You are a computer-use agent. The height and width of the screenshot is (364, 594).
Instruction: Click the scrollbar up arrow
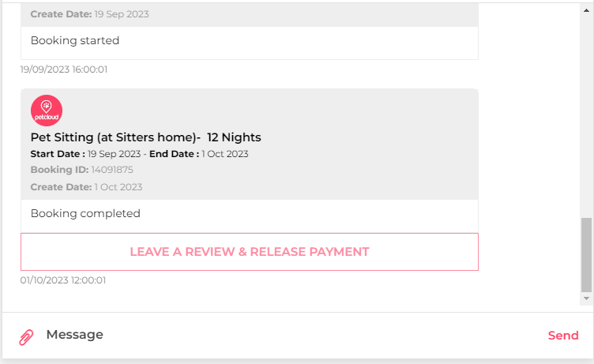click(x=586, y=10)
